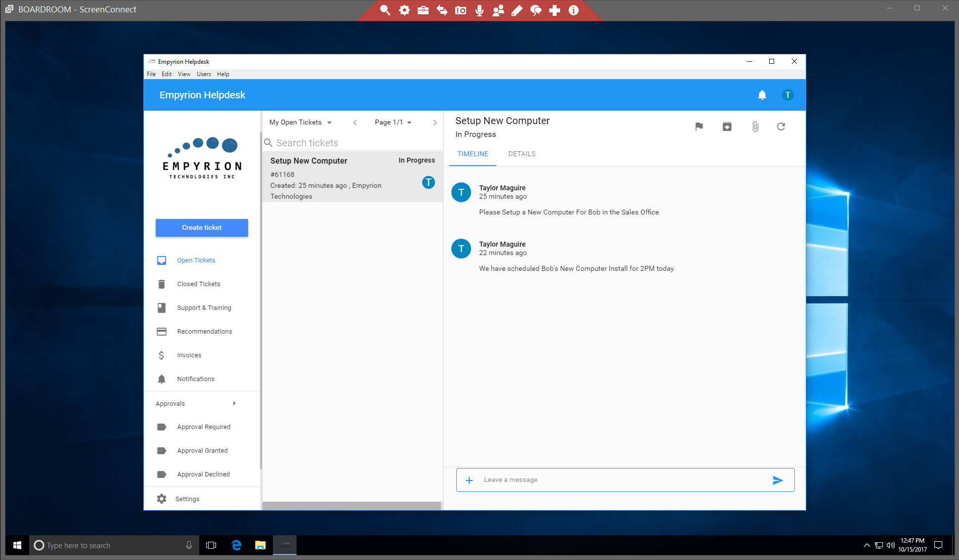Click the ScreenConnect file transfer arrows icon

click(x=442, y=10)
